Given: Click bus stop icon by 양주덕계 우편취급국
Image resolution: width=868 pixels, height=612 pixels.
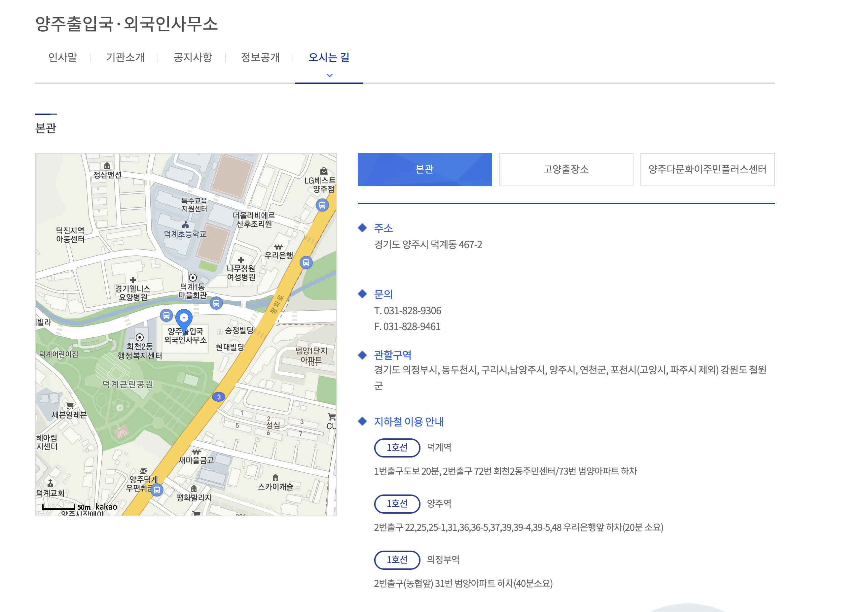Looking at the screenshot, I should pyautogui.click(x=157, y=490).
